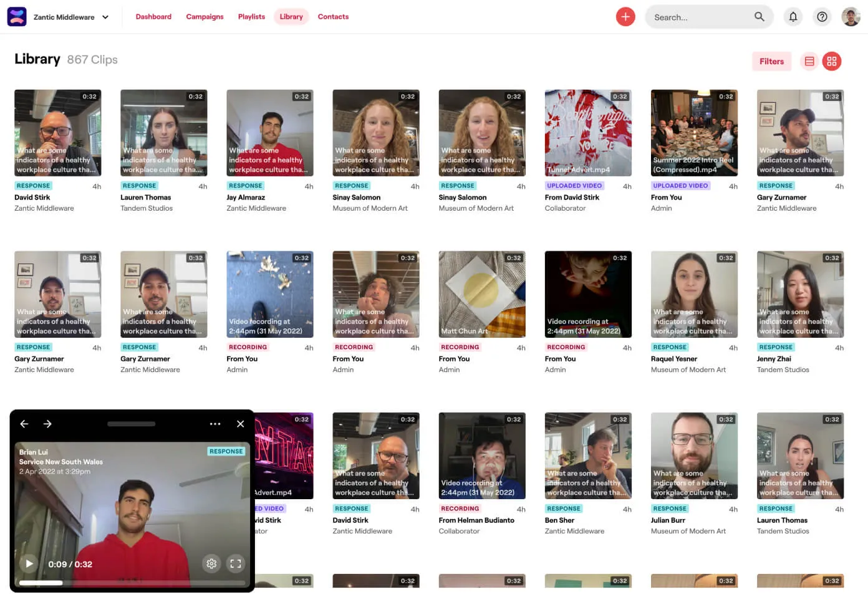
Task: Click 'Collaborator' under From Helman Budianto
Action: pos(459,532)
